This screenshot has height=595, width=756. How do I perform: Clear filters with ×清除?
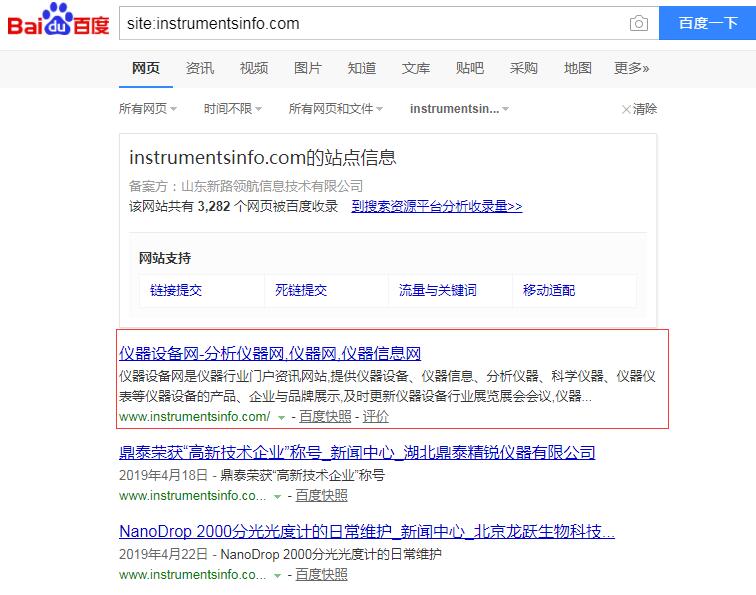639,109
